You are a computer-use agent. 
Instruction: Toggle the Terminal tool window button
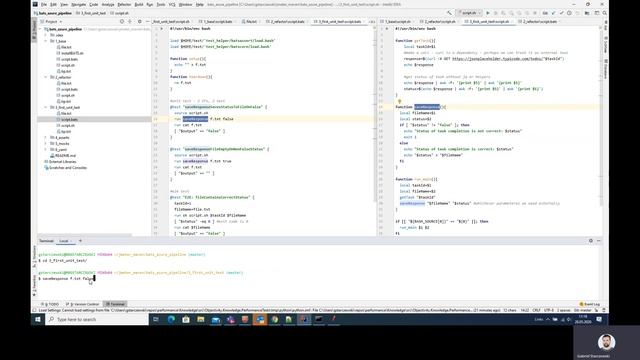(115, 304)
